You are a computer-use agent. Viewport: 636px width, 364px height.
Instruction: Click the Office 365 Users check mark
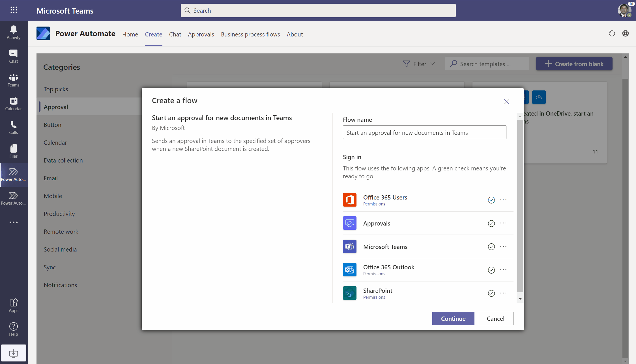[x=491, y=200]
